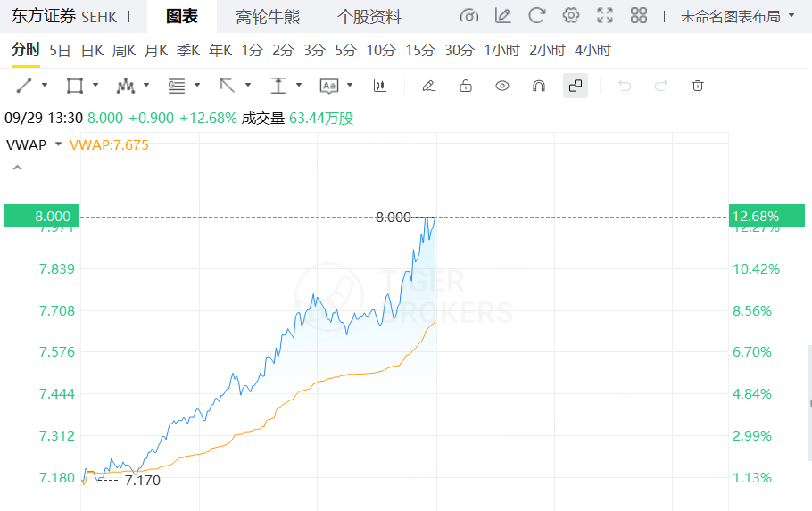Click the VWAP:7.675 value text
Image resolution: width=812 pixels, height=511 pixels.
109,145
